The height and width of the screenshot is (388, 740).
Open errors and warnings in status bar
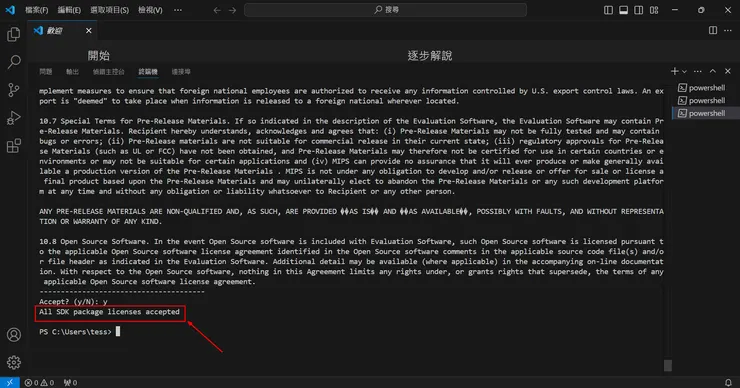(39, 383)
